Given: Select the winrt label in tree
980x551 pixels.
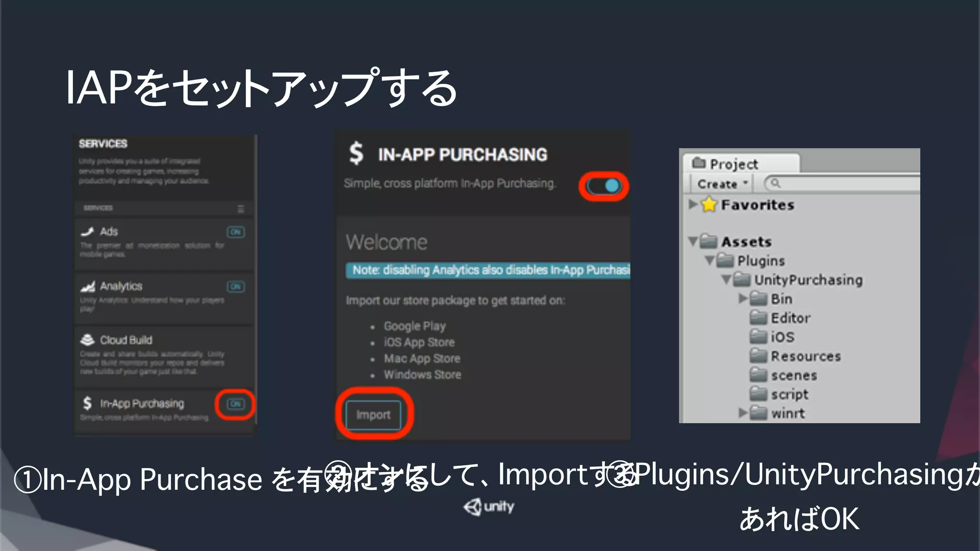Looking at the screenshot, I should pyautogui.click(x=788, y=413).
